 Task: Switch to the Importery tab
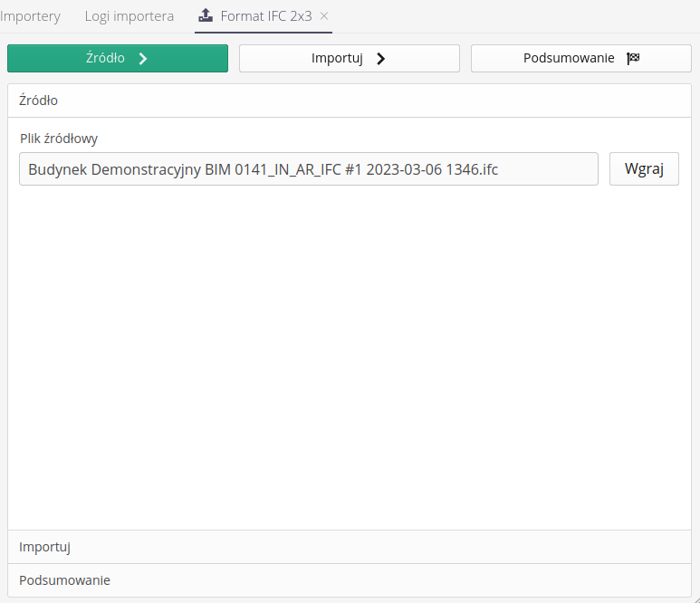[31, 16]
